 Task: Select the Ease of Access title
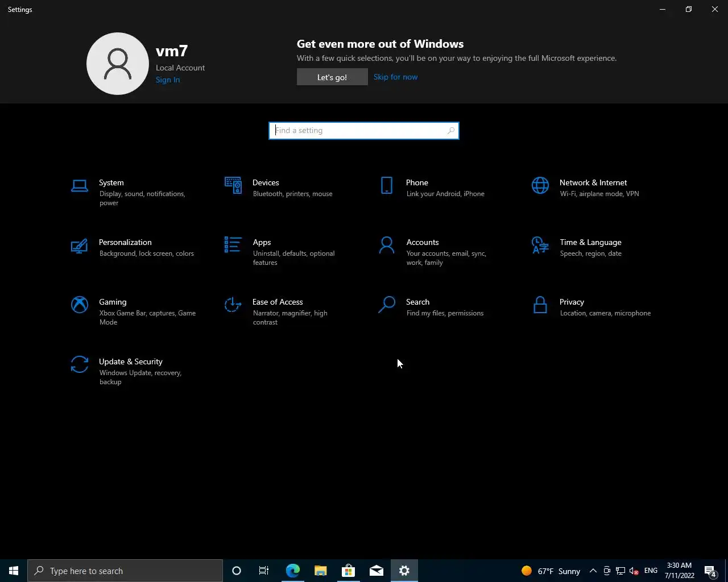pyautogui.click(x=278, y=302)
